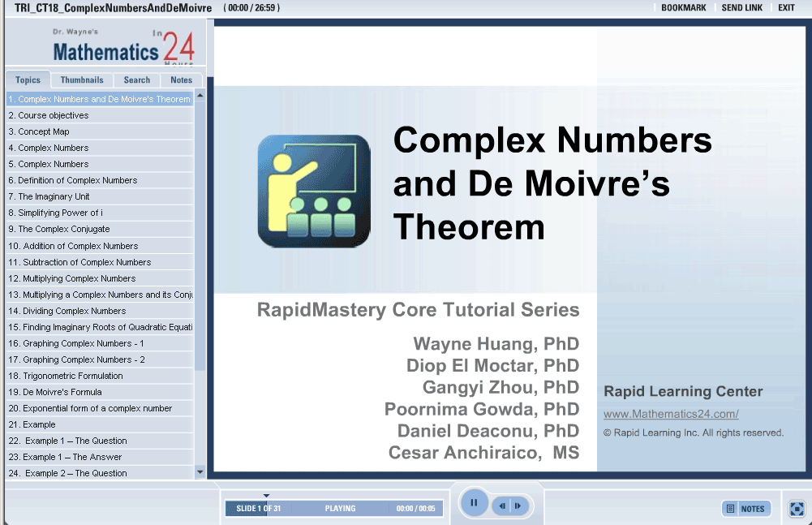The height and width of the screenshot is (525, 812).
Task: Jump to topic 8 Simplifying Power of i
Action: pyautogui.click(x=100, y=213)
